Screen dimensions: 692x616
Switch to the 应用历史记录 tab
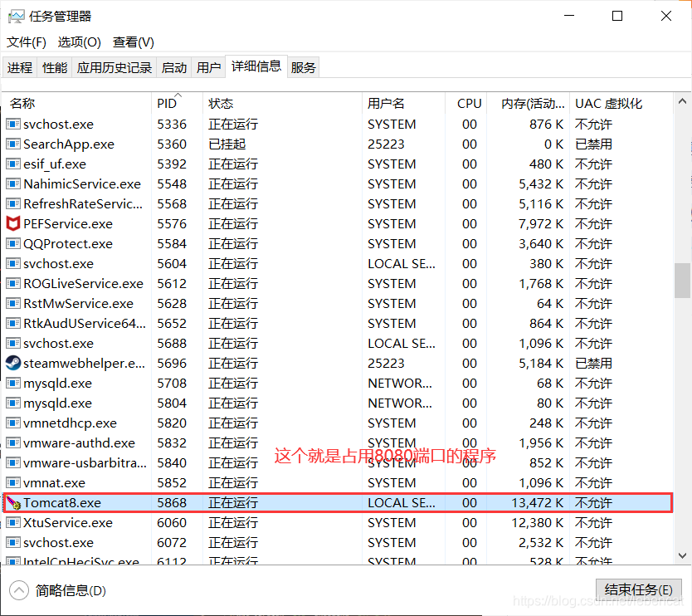pyautogui.click(x=115, y=67)
